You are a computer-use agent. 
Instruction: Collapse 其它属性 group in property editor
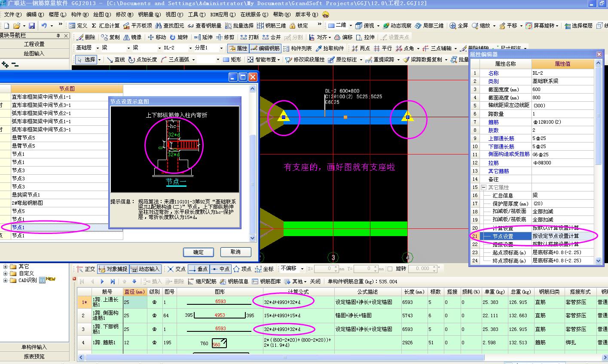point(483,188)
